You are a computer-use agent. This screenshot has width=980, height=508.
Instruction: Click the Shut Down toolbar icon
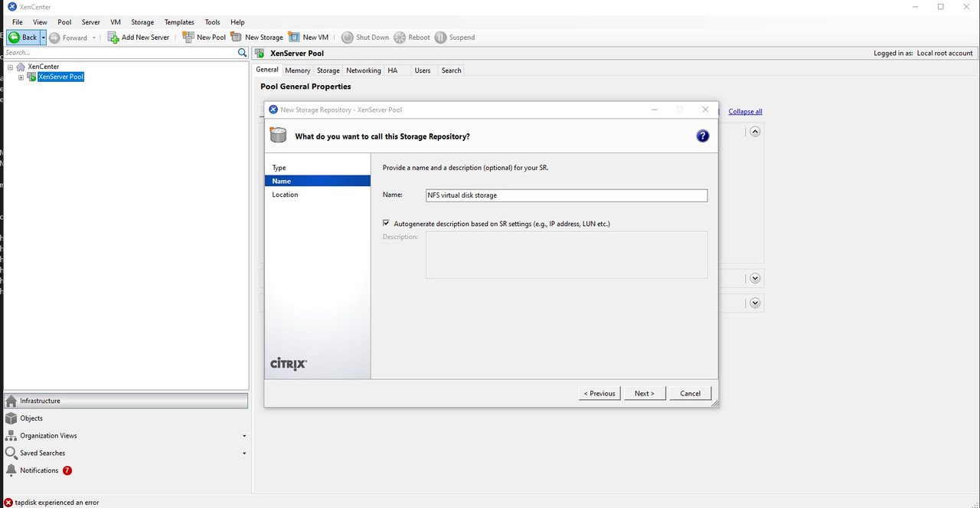point(348,37)
